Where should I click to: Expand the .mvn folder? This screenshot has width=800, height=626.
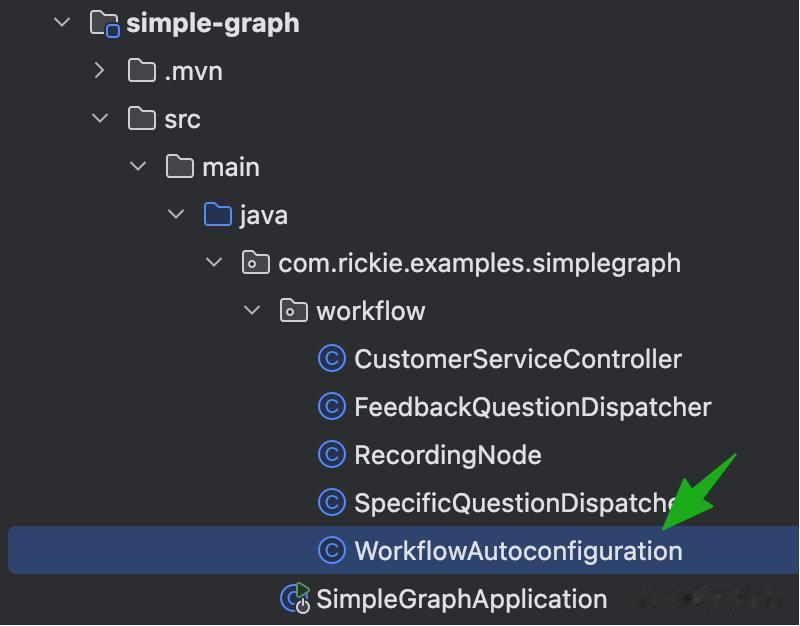pyautogui.click(x=99, y=71)
